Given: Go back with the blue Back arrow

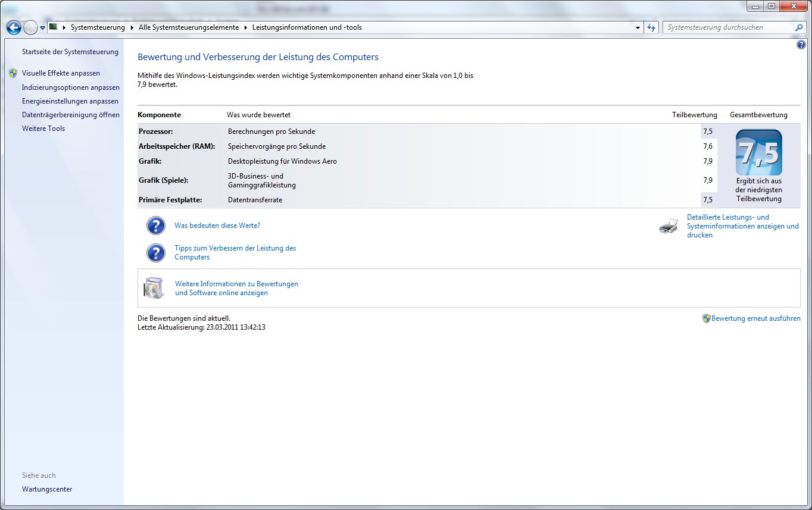Looking at the screenshot, I should pyautogui.click(x=14, y=27).
